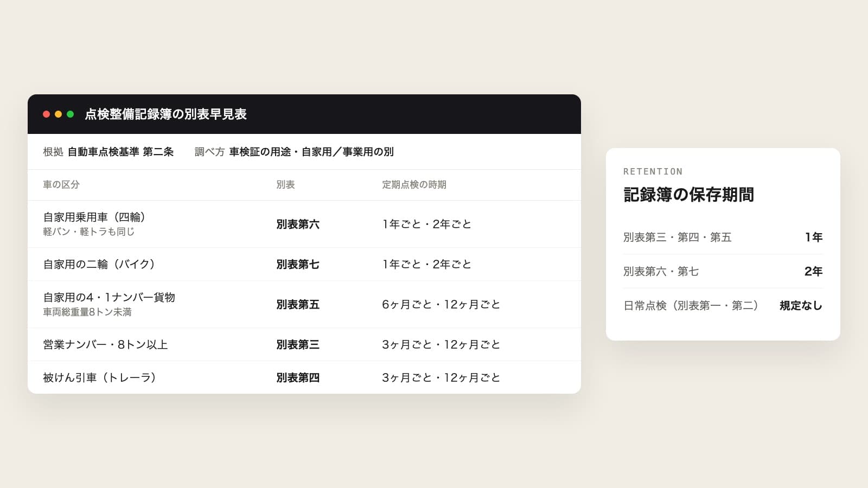This screenshot has width=868, height=488.
Task: Click the heading 記録簿の保存期間
Action: click(689, 194)
